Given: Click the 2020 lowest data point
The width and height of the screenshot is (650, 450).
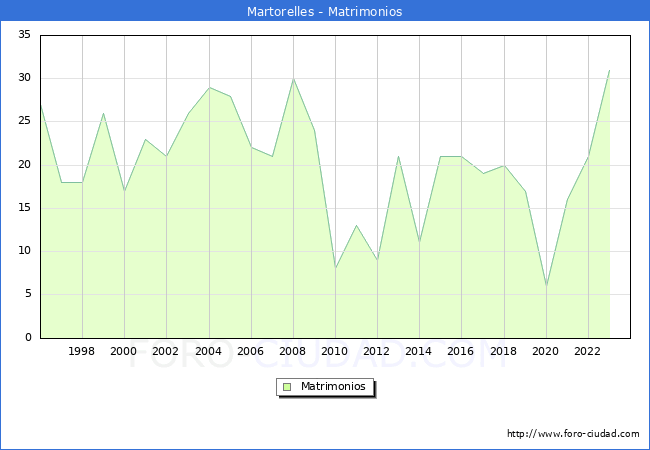Looking at the screenshot, I should [x=546, y=286].
